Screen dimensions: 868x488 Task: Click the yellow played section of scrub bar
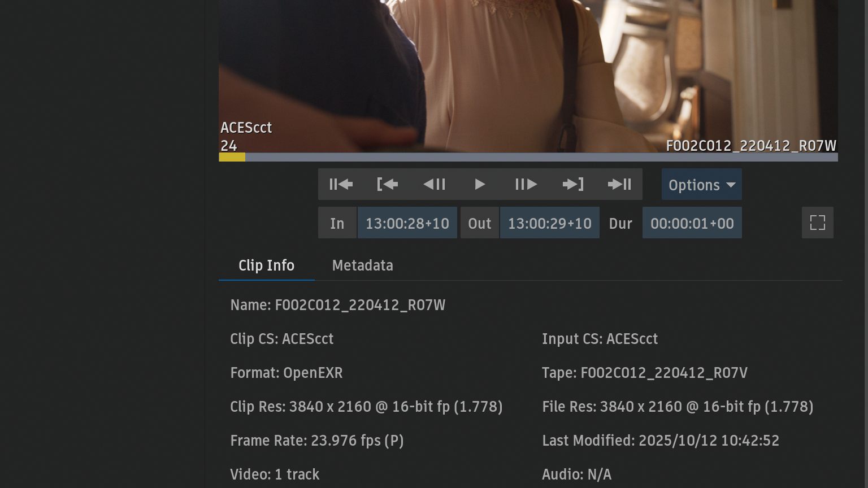(x=232, y=157)
